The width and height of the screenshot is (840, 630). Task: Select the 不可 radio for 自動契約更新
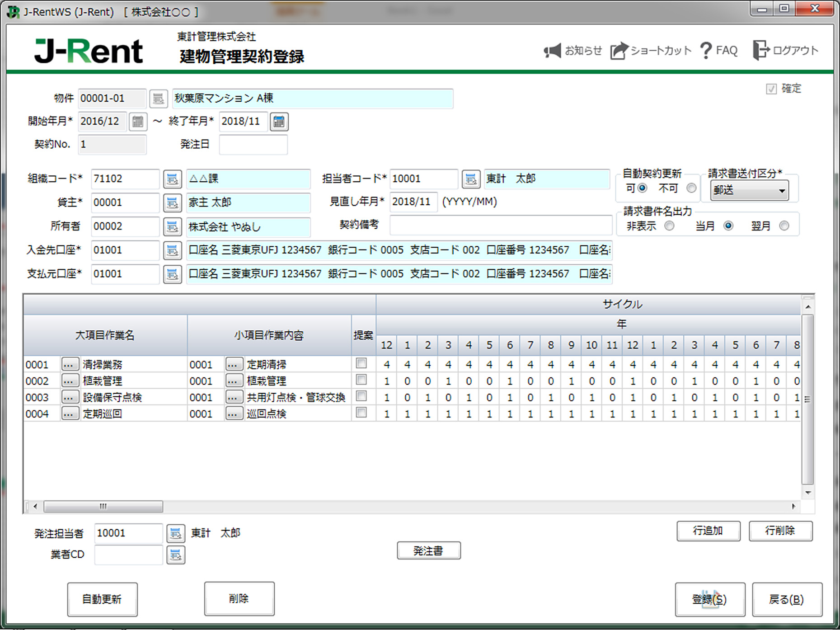click(691, 188)
